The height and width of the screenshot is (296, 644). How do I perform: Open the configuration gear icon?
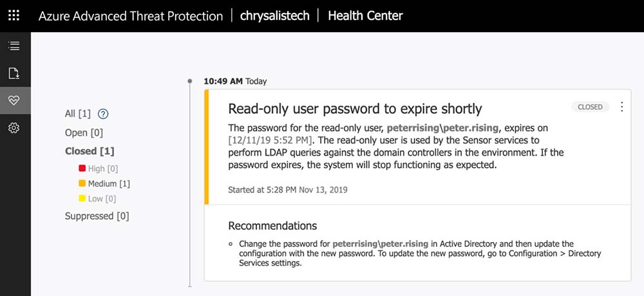14,128
